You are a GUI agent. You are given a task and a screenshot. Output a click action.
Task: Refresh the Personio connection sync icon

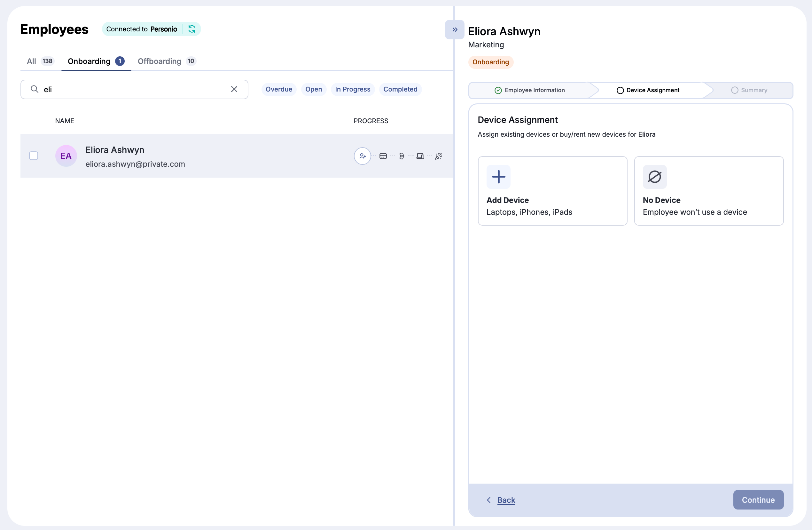coord(192,29)
